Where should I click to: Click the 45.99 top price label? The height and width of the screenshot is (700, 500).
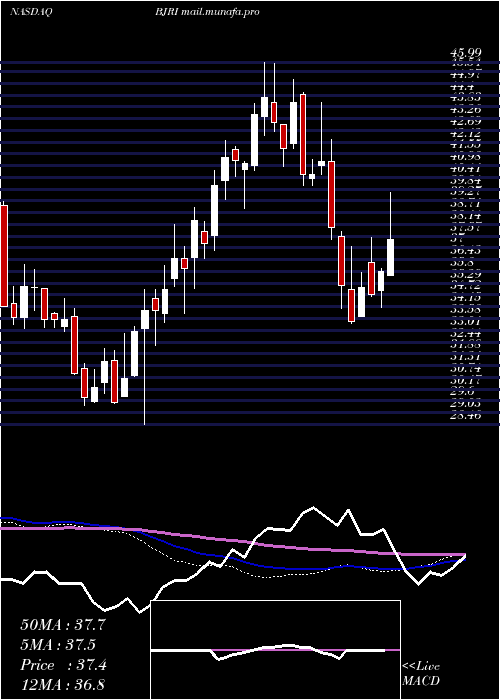(x=465, y=54)
